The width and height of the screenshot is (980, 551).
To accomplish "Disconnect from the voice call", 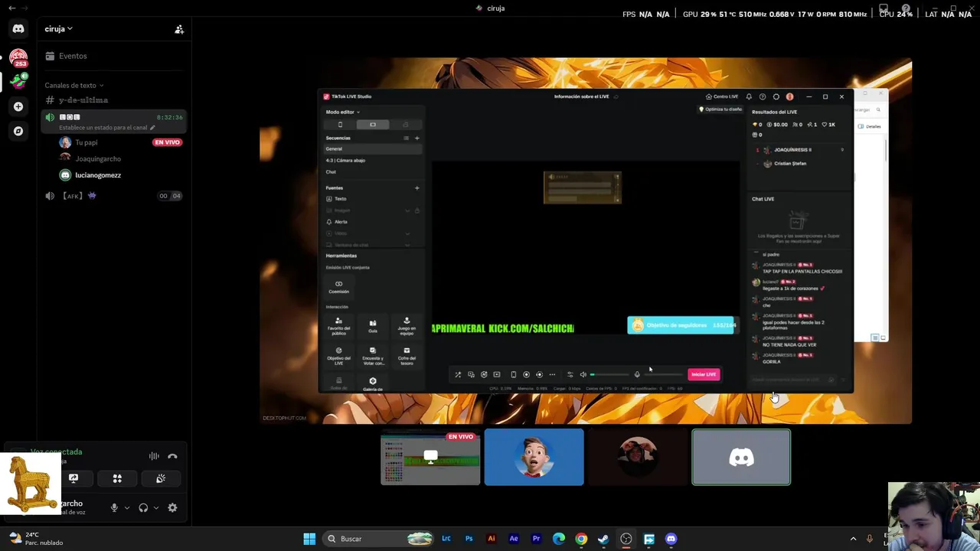I will tap(172, 456).
